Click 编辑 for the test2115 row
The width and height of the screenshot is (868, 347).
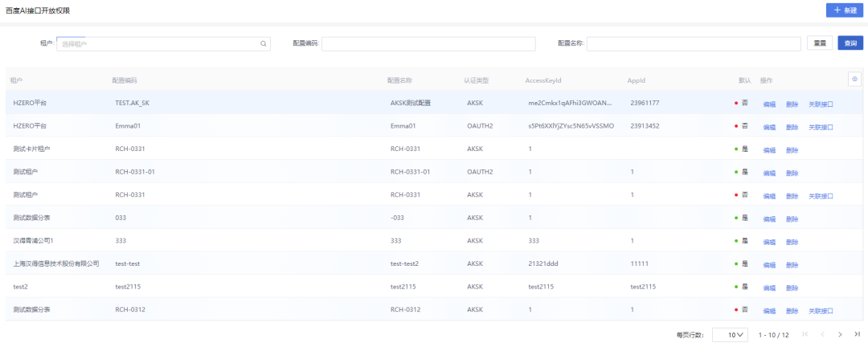[769, 288]
